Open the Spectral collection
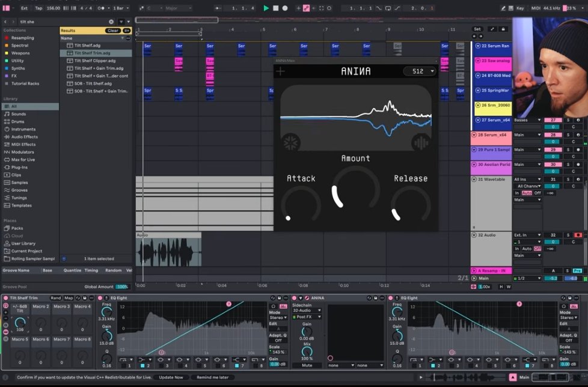588x387 pixels. click(x=19, y=45)
